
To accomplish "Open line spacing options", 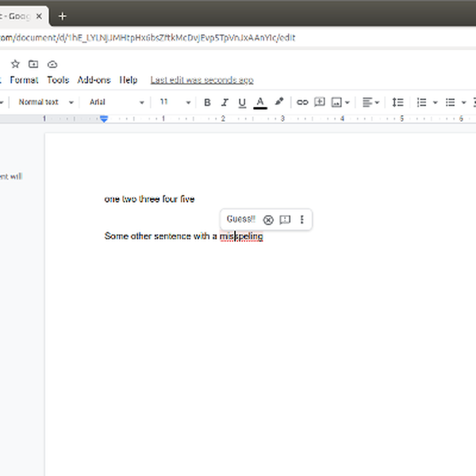I will pyautogui.click(x=398, y=102).
